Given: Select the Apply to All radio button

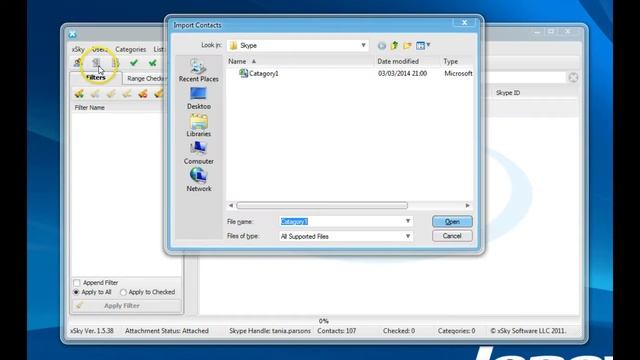Looking at the screenshot, I should [76, 292].
